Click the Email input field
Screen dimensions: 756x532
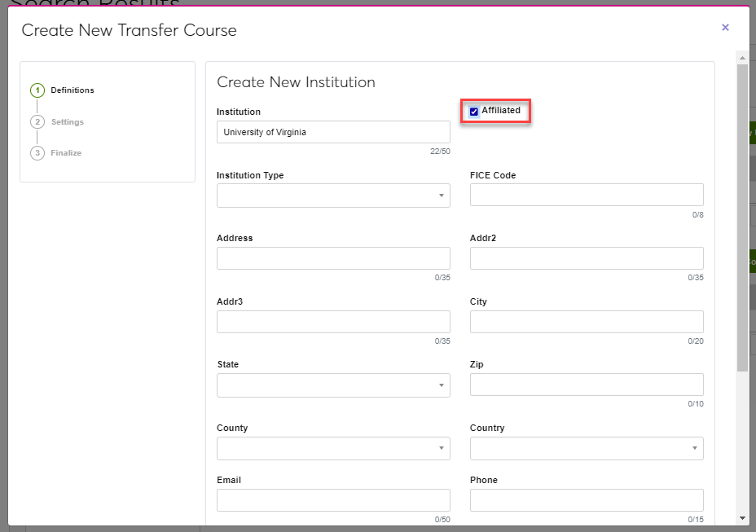tap(333, 500)
